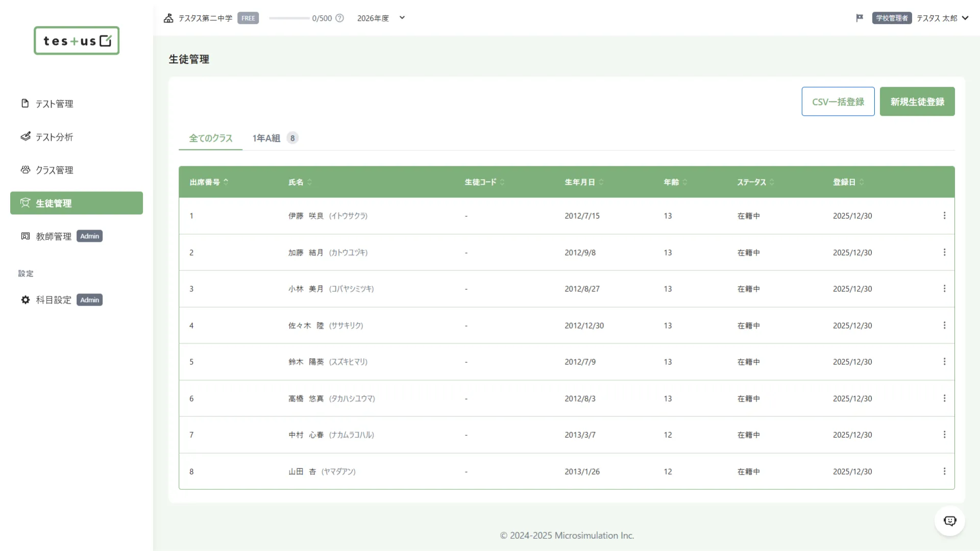Open the help question mark icon
The width and height of the screenshot is (980, 551).
(x=339, y=18)
